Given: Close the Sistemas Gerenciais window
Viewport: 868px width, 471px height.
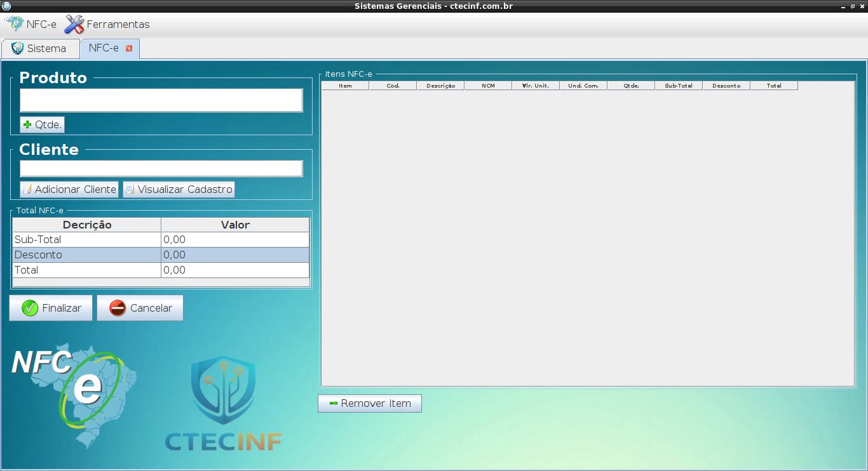Looking at the screenshot, I should pos(862,6).
